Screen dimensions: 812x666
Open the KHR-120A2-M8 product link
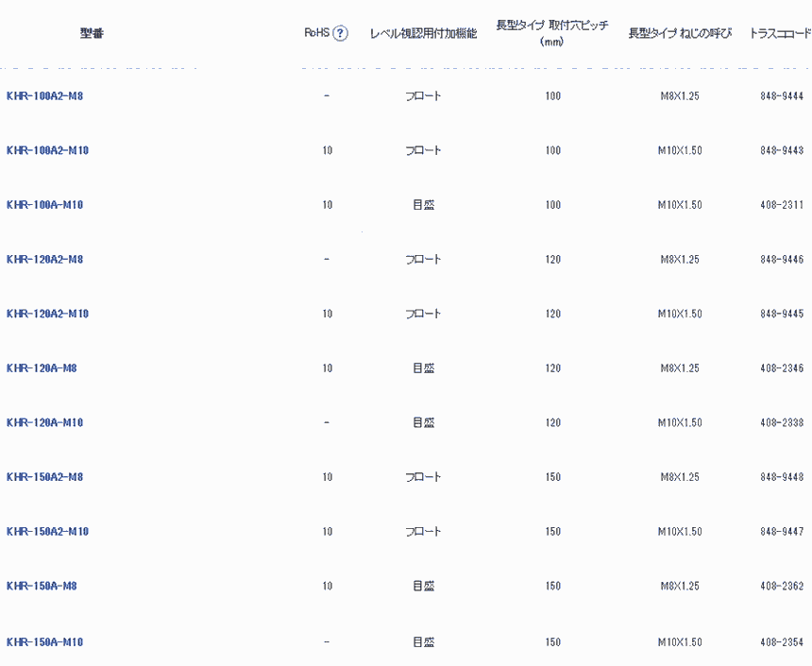[44, 260]
